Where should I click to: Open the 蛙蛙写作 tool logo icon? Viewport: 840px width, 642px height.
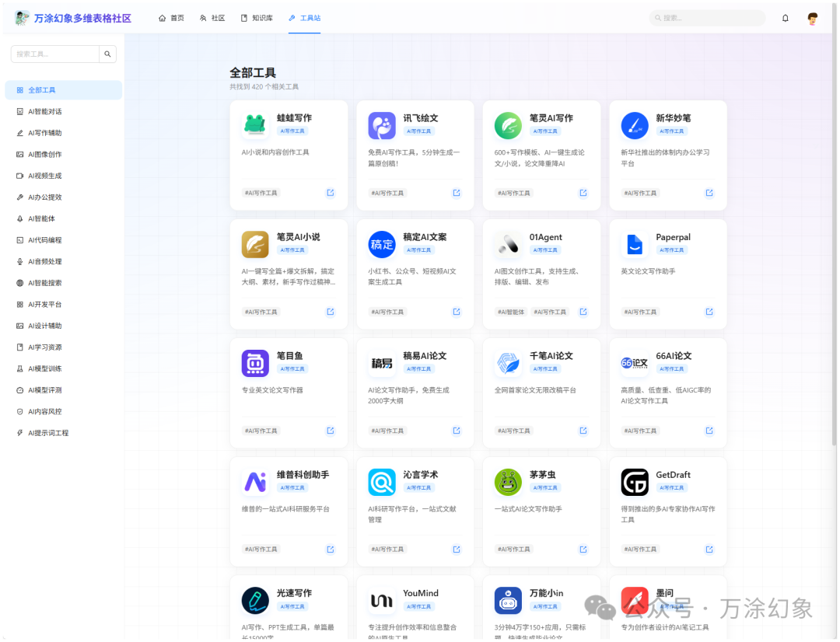click(x=254, y=124)
